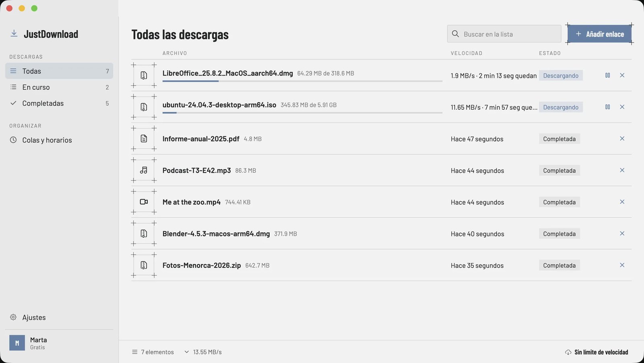Image resolution: width=644 pixels, height=363 pixels.
Task: Pause the ubuntu-24.04.3 ISO download
Action: tap(607, 107)
